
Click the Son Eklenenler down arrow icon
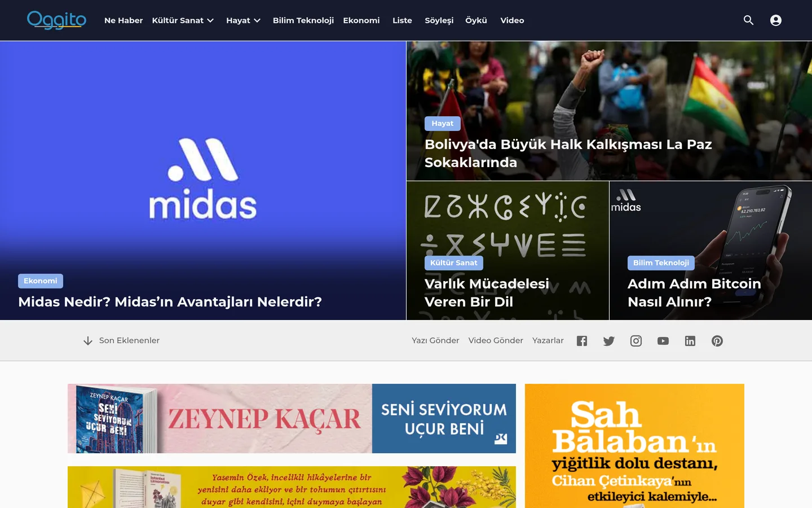(x=88, y=341)
